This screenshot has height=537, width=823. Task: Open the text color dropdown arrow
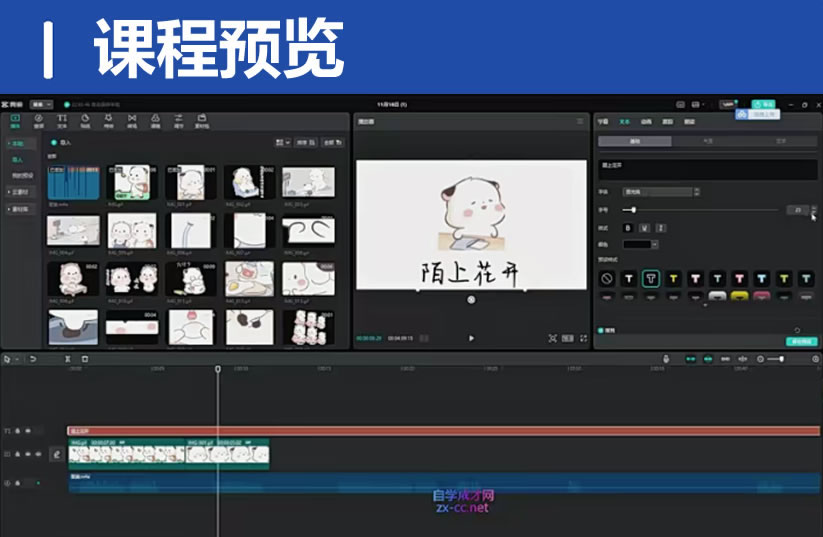click(x=655, y=244)
